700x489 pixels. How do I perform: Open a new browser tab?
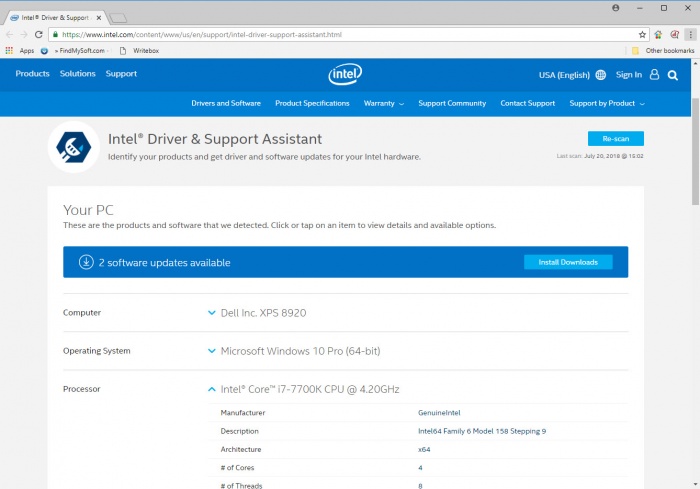tap(118, 18)
